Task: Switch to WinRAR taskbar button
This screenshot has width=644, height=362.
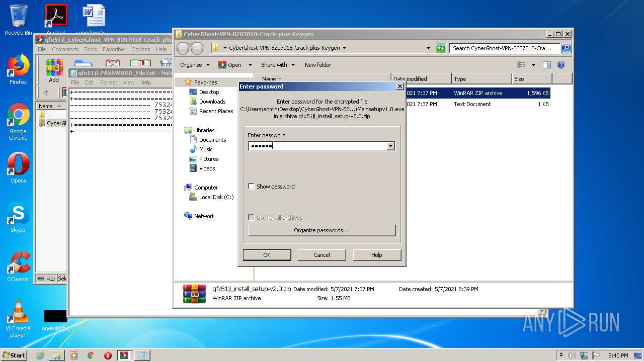Action: point(125,355)
